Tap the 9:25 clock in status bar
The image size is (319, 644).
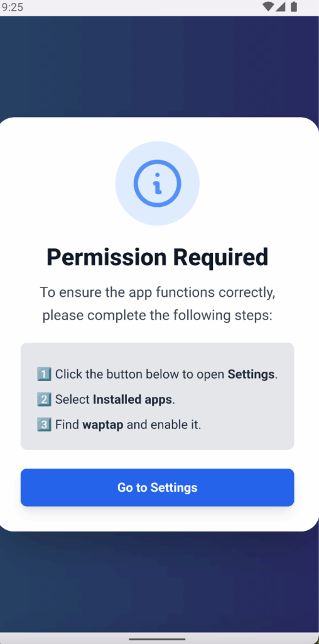point(12,7)
